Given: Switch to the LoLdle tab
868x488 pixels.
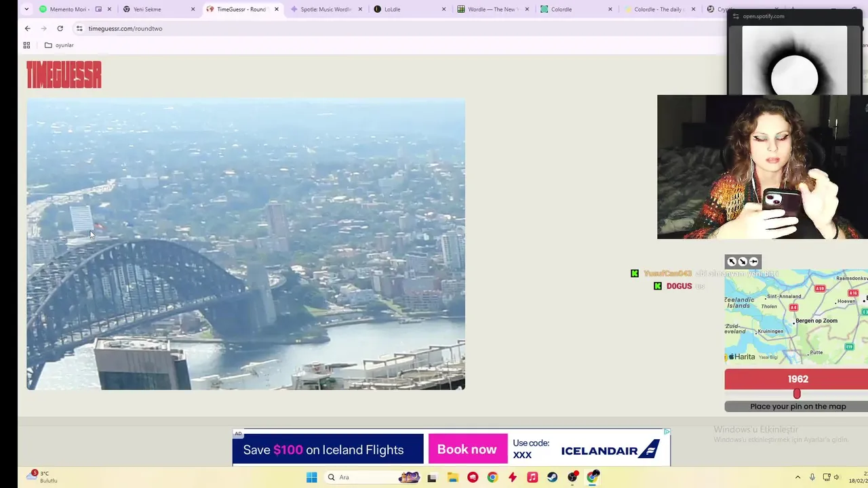Looking at the screenshot, I should tap(410, 9).
